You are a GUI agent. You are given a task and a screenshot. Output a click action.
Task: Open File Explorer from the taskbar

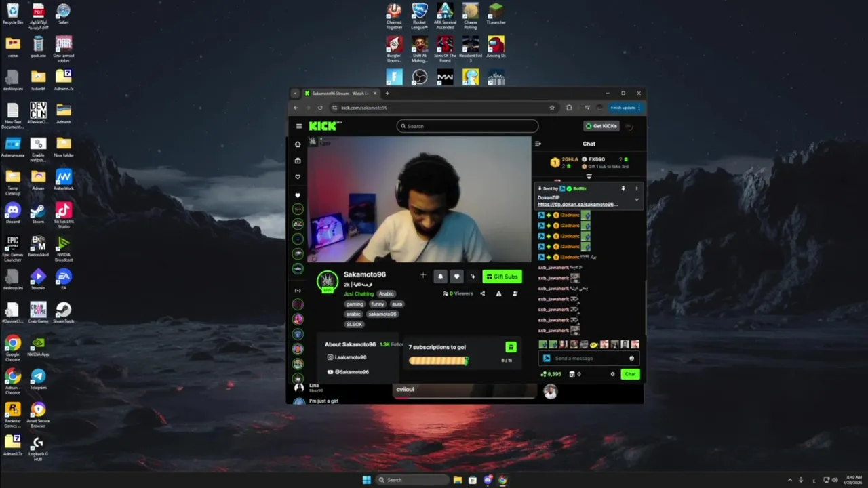[458, 480]
